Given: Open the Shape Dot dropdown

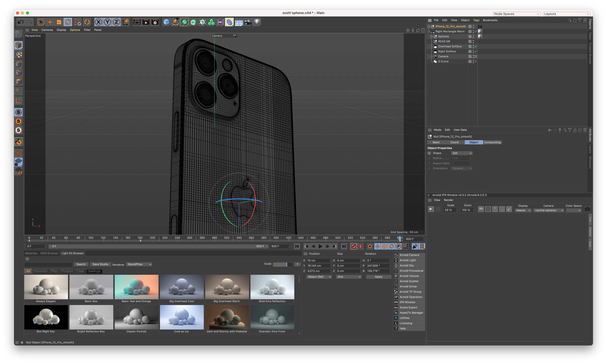Looking at the screenshot, I should [x=462, y=153].
